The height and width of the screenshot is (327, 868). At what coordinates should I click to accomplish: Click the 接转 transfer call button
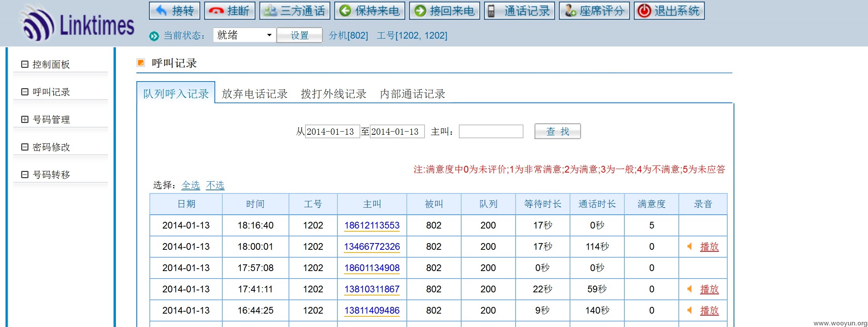[x=175, y=11]
